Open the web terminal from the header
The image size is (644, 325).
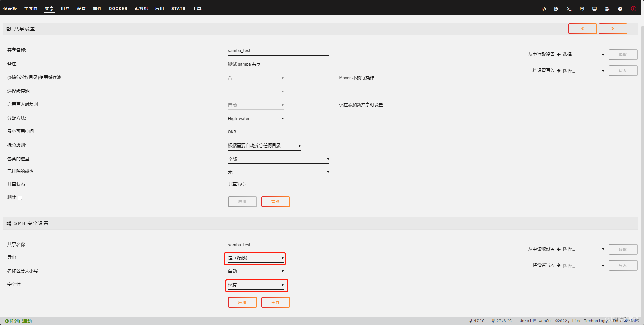click(x=569, y=9)
